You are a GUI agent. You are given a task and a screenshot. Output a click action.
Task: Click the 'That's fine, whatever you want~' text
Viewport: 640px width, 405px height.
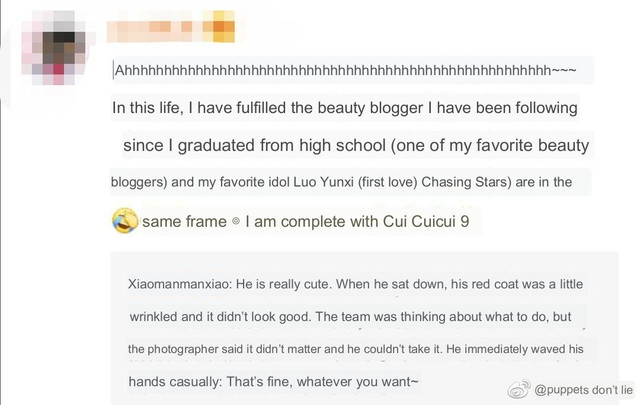322,382
